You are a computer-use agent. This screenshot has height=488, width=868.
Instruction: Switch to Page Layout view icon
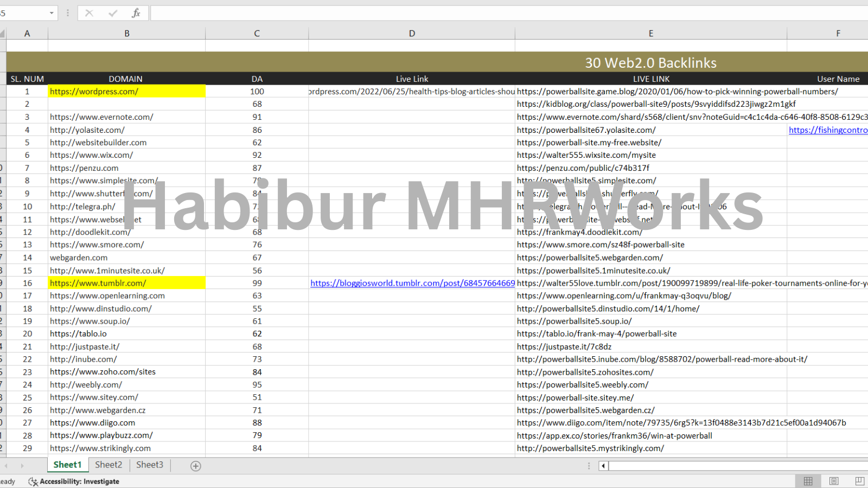(834, 481)
